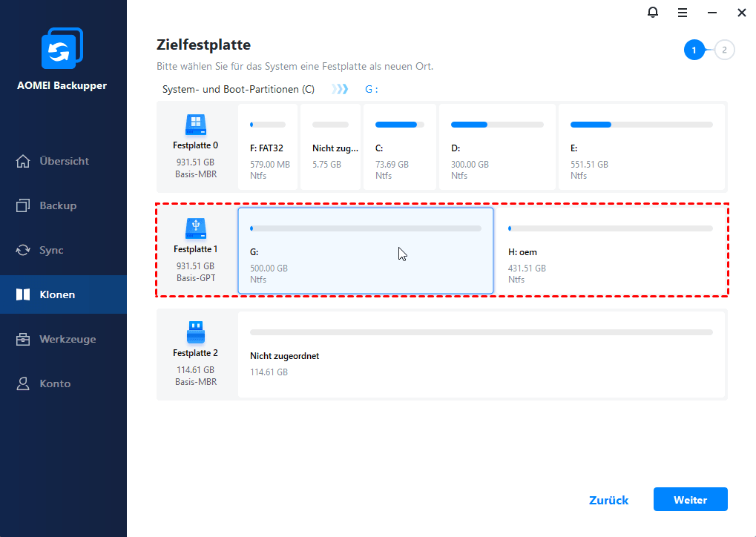Click the Basis-GPT text
The width and height of the screenshot is (756, 537).
click(x=196, y=278)
